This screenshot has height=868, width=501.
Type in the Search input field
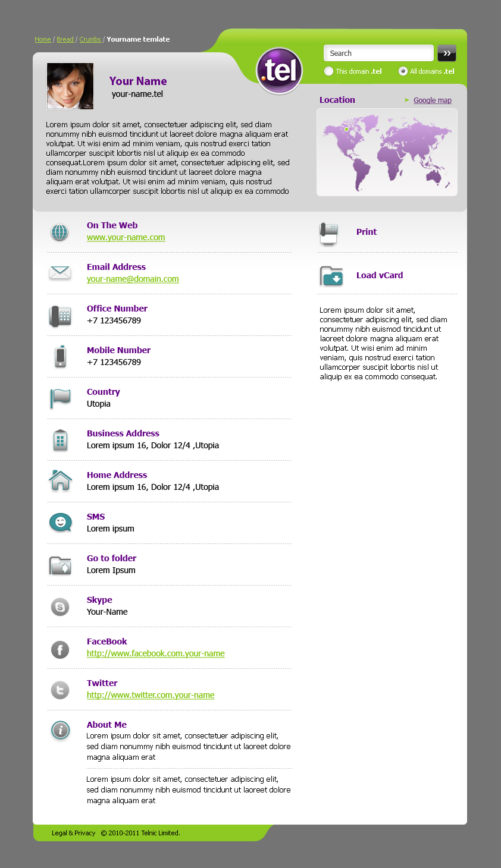point(378,53)
